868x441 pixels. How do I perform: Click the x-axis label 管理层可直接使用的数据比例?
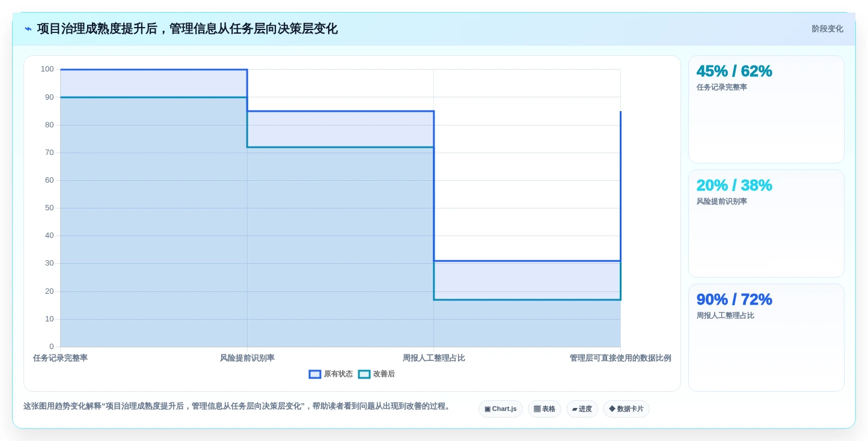pos(620,358)
